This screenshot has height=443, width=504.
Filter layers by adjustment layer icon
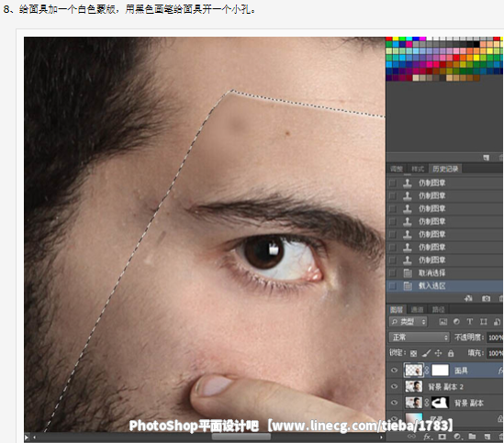pyautogui.click(x=456, y=322)
